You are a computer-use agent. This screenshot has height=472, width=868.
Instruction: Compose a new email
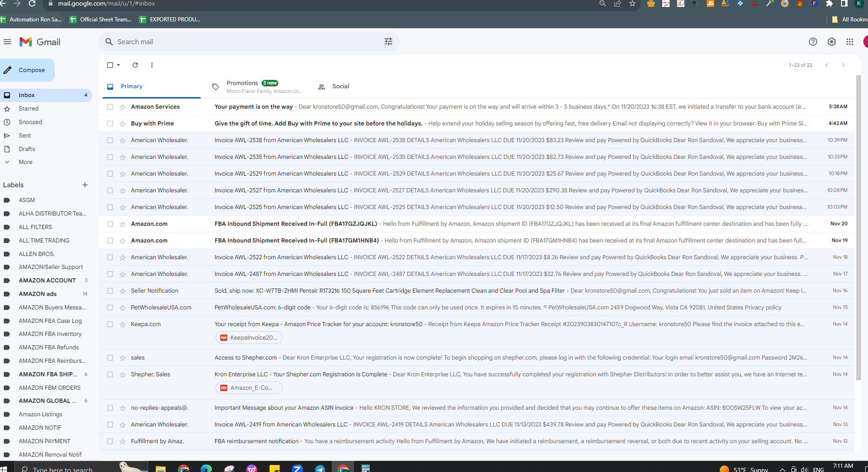pos(27,70)
